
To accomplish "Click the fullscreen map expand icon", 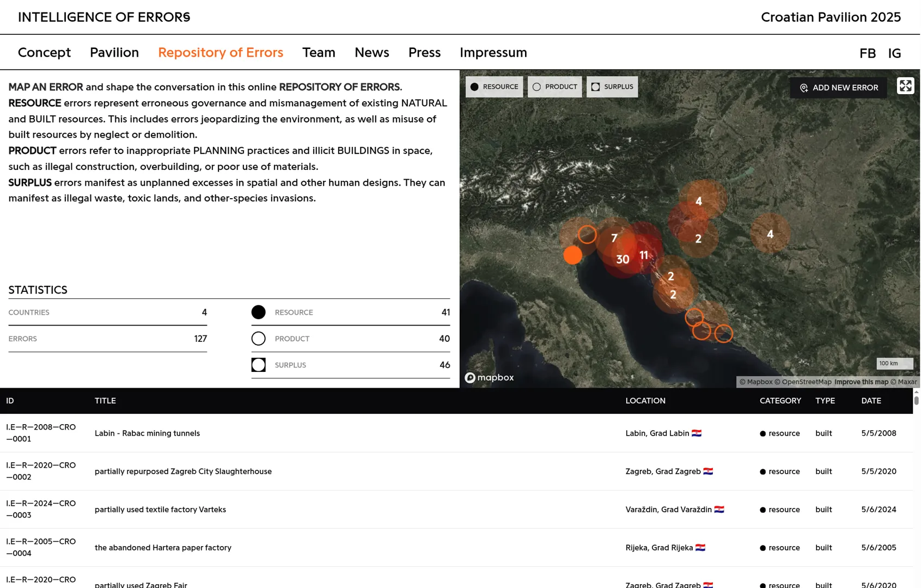I will (x=905, y=86).
